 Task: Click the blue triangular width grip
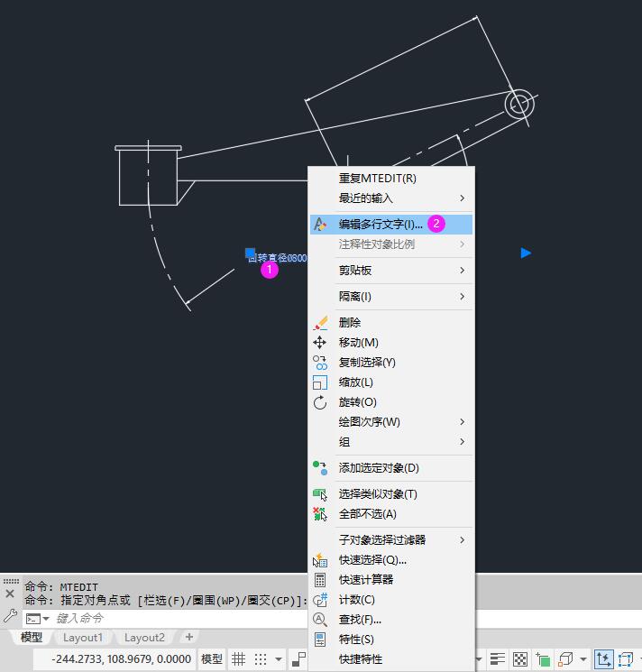tap(526, 253)
